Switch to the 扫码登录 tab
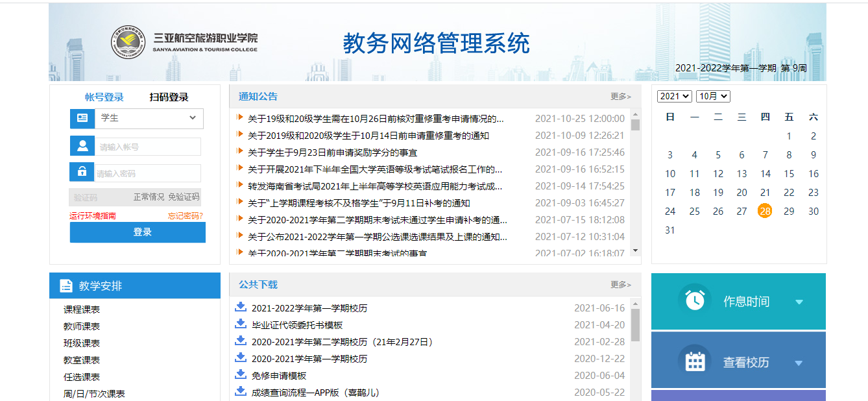The image size is (868, 401). 169,97
